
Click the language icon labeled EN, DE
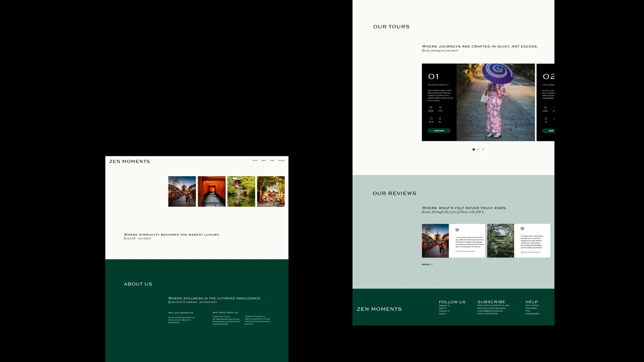pyautogui.click(x=431, y=118)
